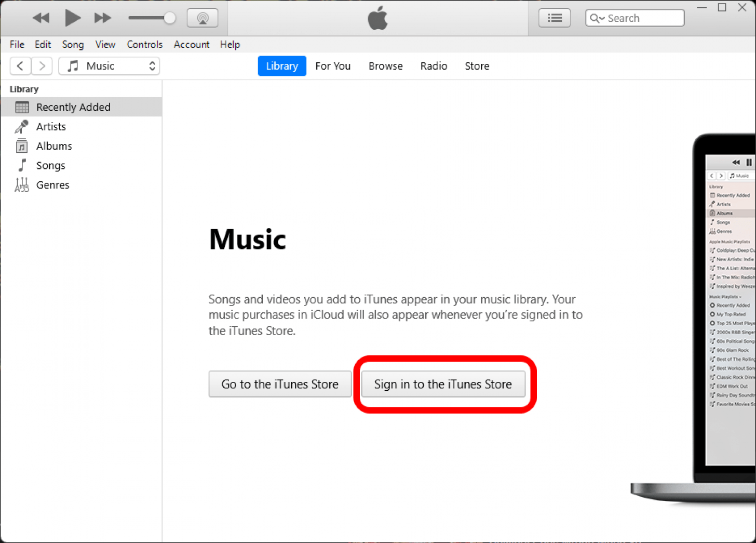
Task: Switch to the Browse tab
Action: pyautogui.click(x=386, y=66)
